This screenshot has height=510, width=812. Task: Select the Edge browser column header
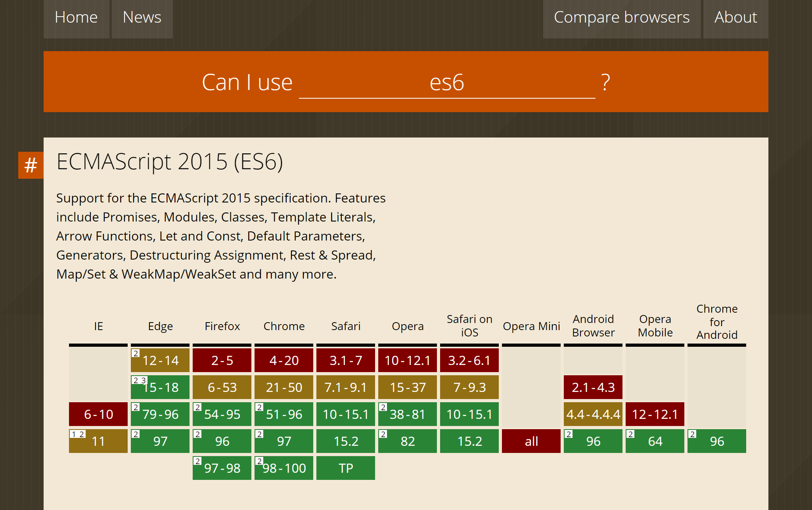(160, 326)
